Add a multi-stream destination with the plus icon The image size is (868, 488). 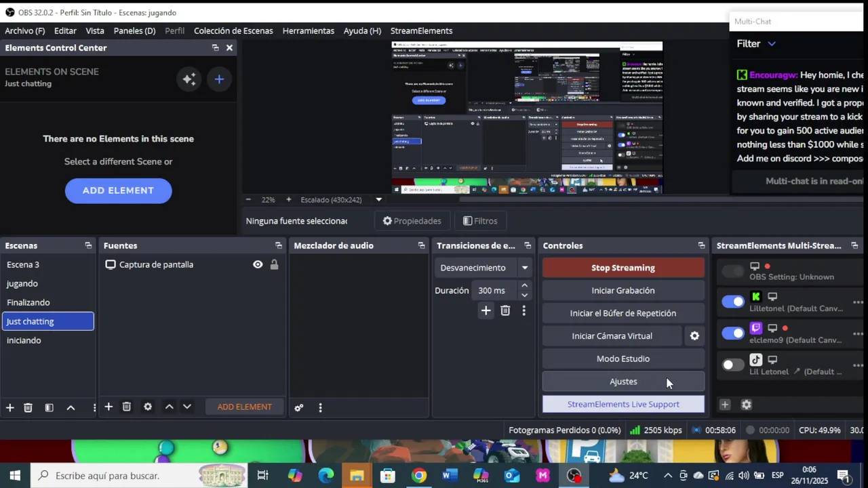(x=724, y=405)
